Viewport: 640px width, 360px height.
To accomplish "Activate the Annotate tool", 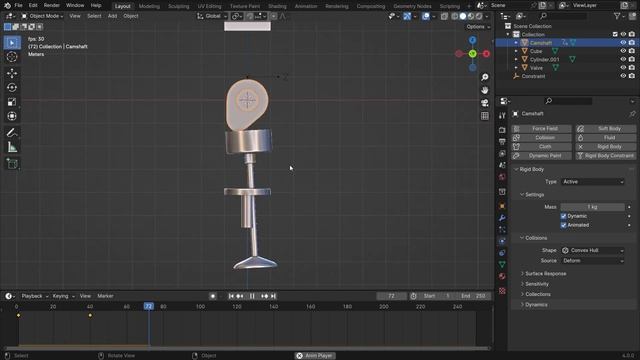I will [12, 133].
